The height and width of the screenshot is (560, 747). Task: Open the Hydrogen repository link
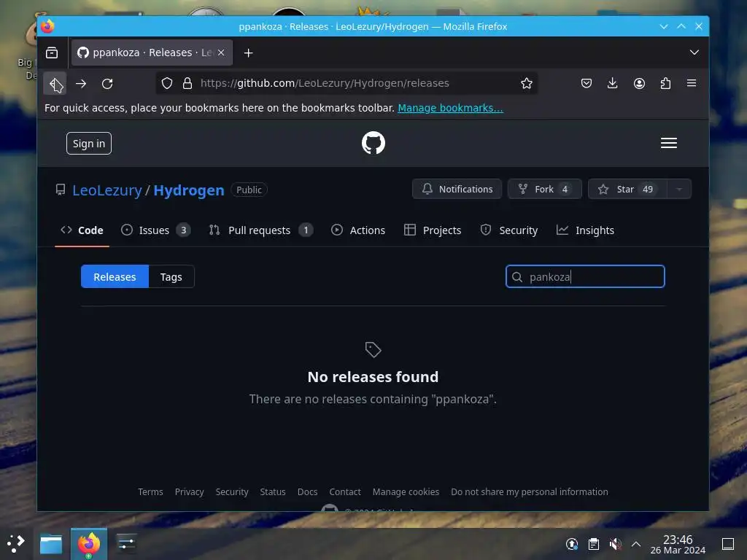click(189, 190)
